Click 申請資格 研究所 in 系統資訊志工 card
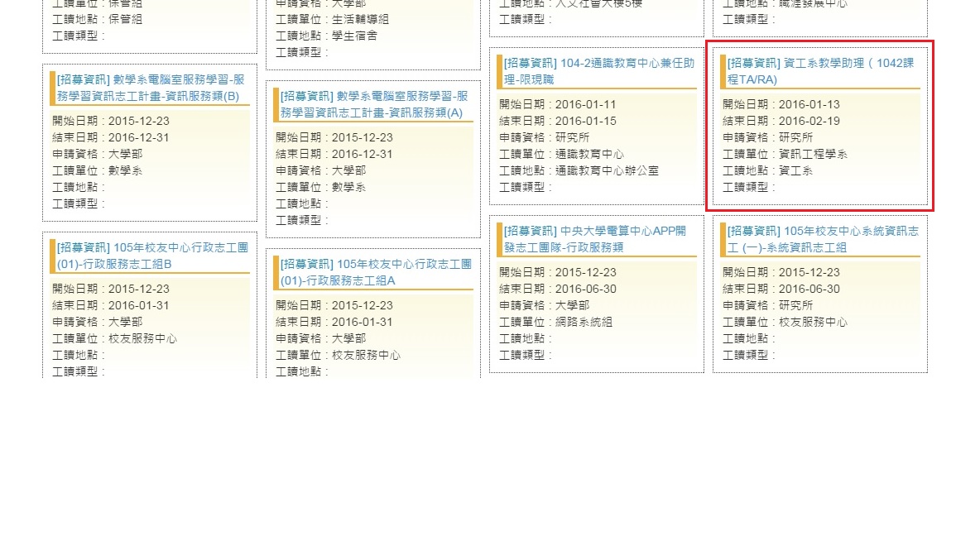The height and width of the screenshot is (536, 980). point(795,305)
